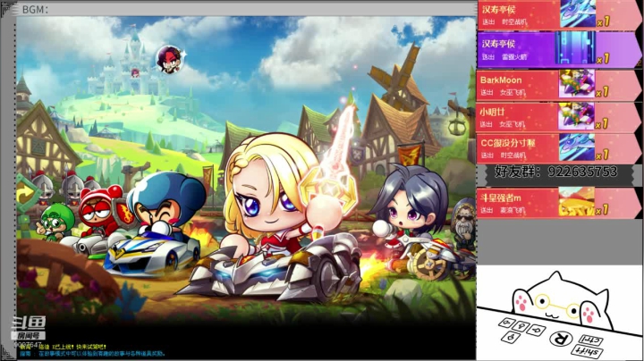Click the username BarkMoon
This screenshot has width=644, height=361.
pyautogui.click(x=501, y=80)
